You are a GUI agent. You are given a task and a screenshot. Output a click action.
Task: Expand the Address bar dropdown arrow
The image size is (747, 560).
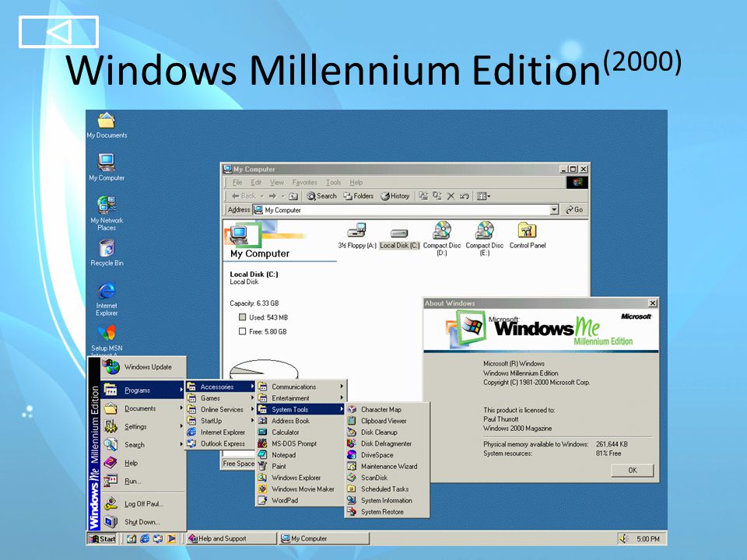[554, 209]
